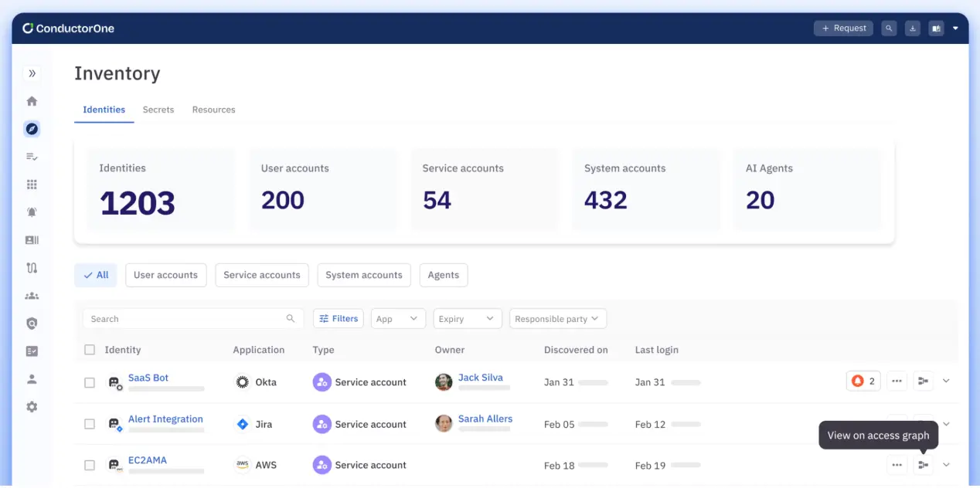The image size is (980, 488).
Task: Go to Home in the sidebar
Action: tap(32, 101)
